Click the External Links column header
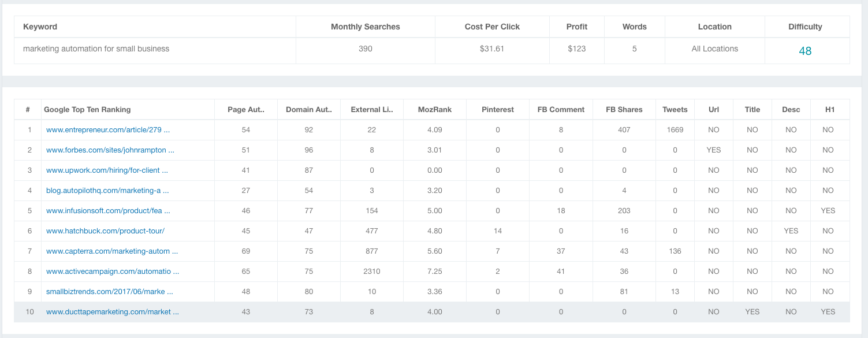The height and width of the screenshot is (338, 868). pyautogui.click(x=372, y=110)
